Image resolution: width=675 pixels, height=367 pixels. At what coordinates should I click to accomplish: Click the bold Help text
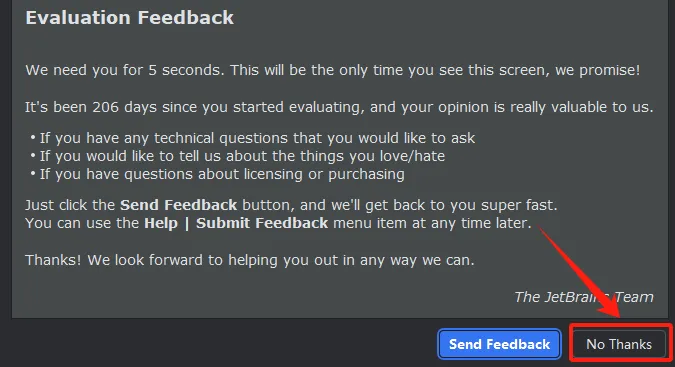[x=161, y=223]
